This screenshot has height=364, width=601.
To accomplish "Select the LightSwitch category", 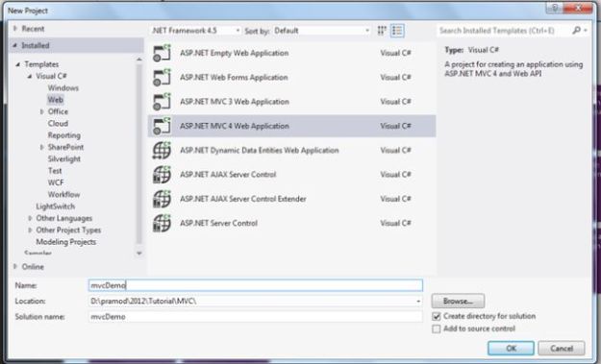I will [x=55, y=206].
